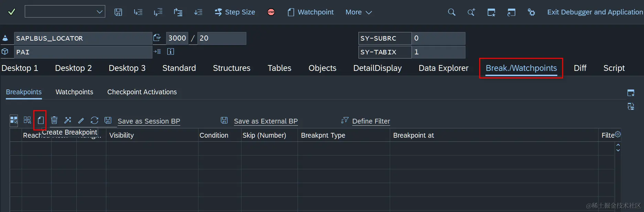The image size is (644, 212).
Task: Click the red Stop icon in toolbar
Action: tap(271, 12)
